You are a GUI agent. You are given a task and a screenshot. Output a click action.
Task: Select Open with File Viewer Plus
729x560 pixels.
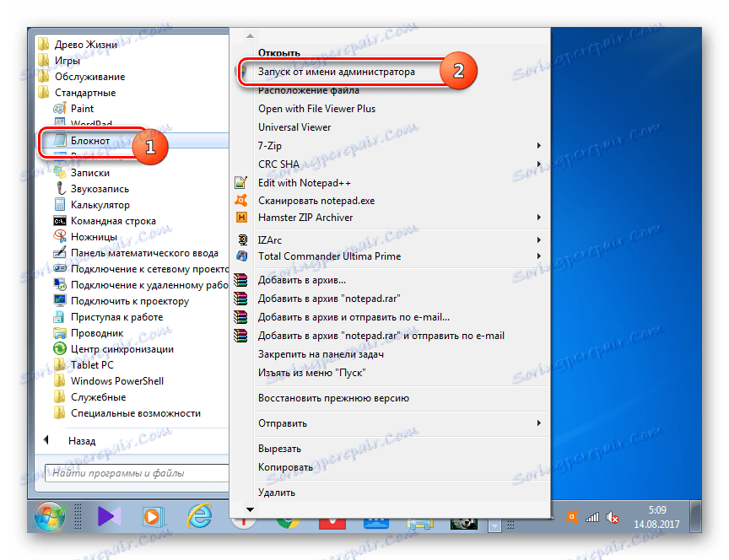click(316, 109)
